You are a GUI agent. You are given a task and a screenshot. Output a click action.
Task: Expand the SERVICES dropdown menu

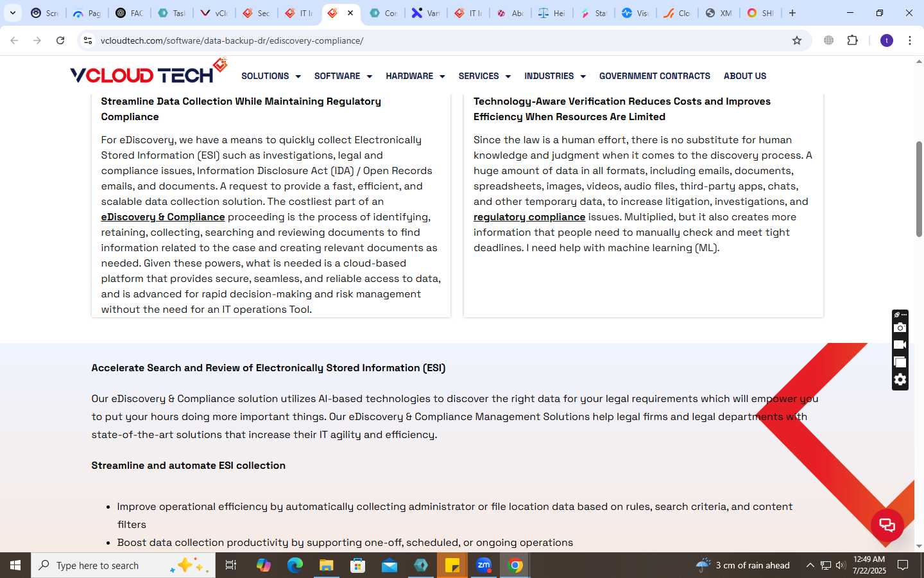click(x=484, y=76)
